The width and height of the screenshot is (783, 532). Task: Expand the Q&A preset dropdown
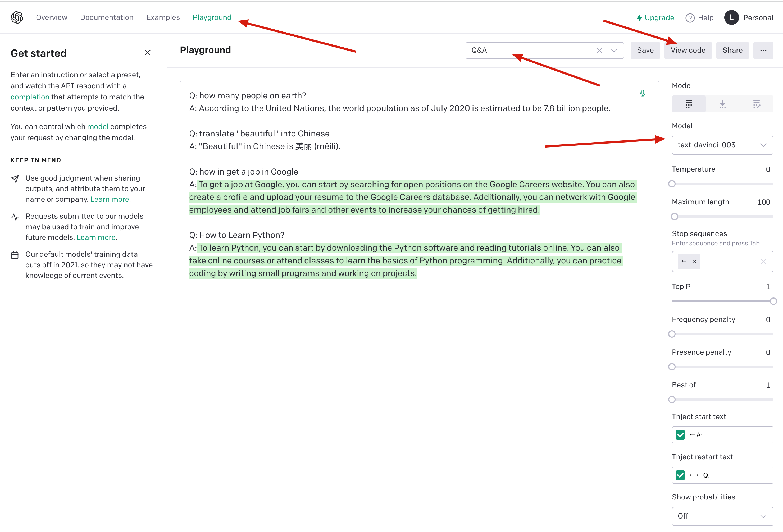tap(614, 51)
